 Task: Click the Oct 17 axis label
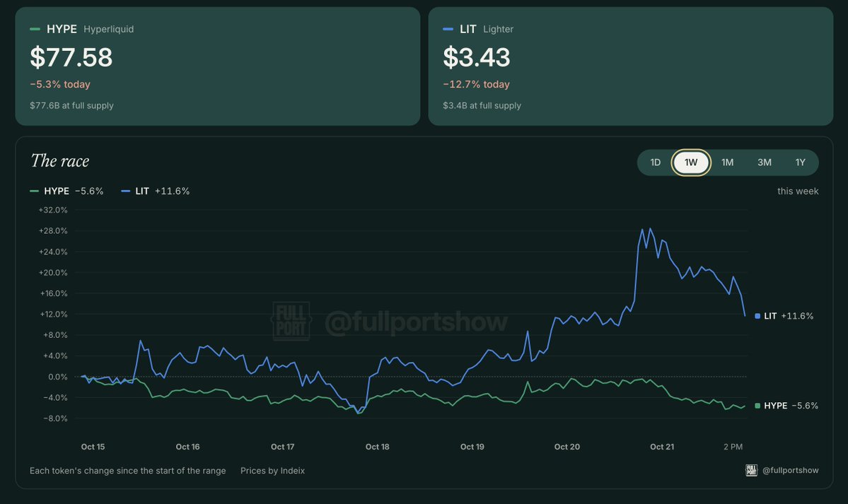[282, 447]
